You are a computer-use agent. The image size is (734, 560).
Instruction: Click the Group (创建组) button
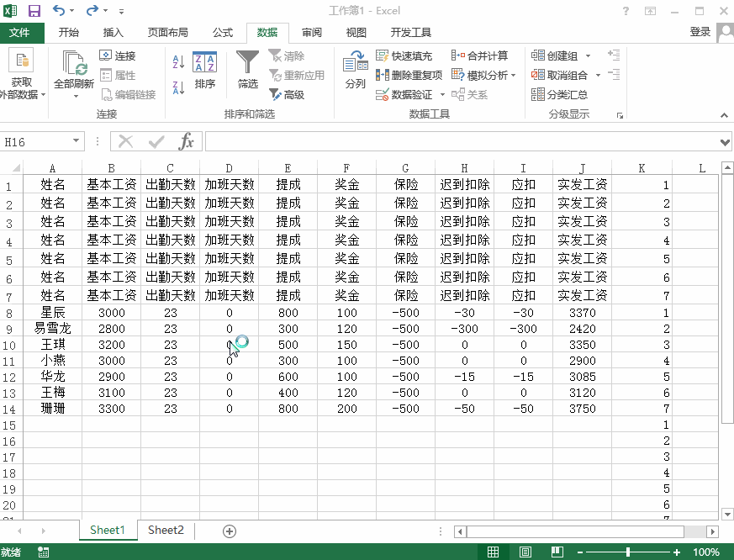pyautogui.click(x=554, y=55)
